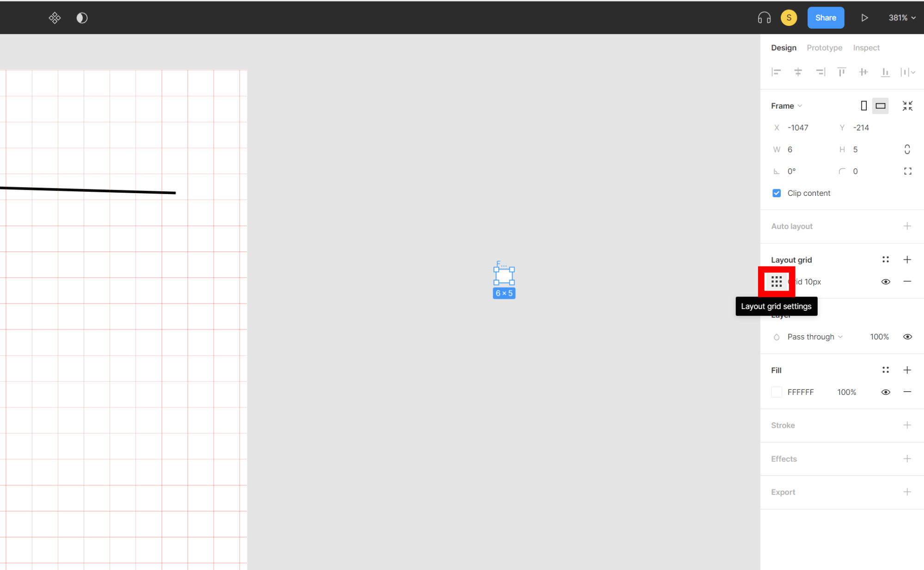Image resolution: width=924 pixels, height=570 pixels.
Task: Switch to the Prototype tab
Action: (823, 47)
